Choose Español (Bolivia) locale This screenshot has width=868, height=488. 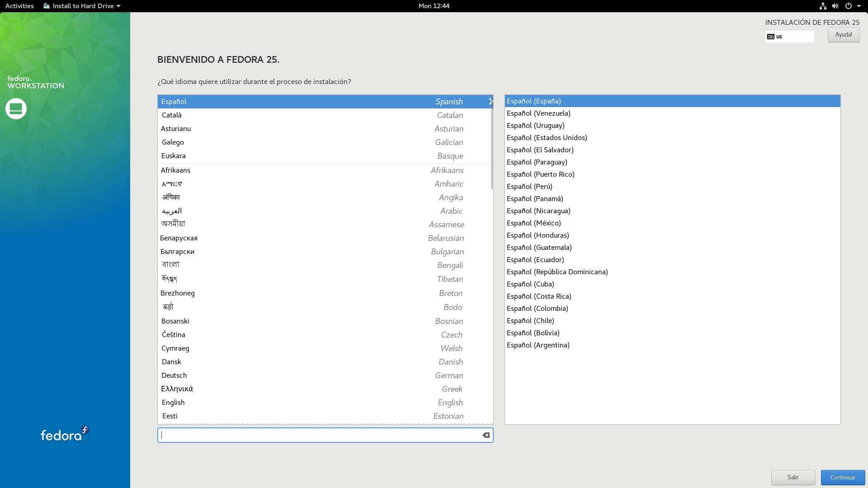[673, 333]
